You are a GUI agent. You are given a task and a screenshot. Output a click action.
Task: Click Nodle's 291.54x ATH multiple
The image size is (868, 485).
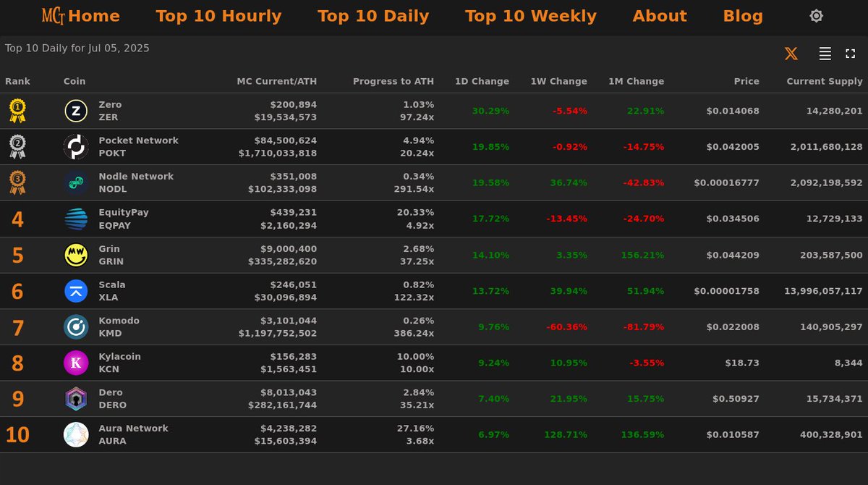[x=414, y=189]
